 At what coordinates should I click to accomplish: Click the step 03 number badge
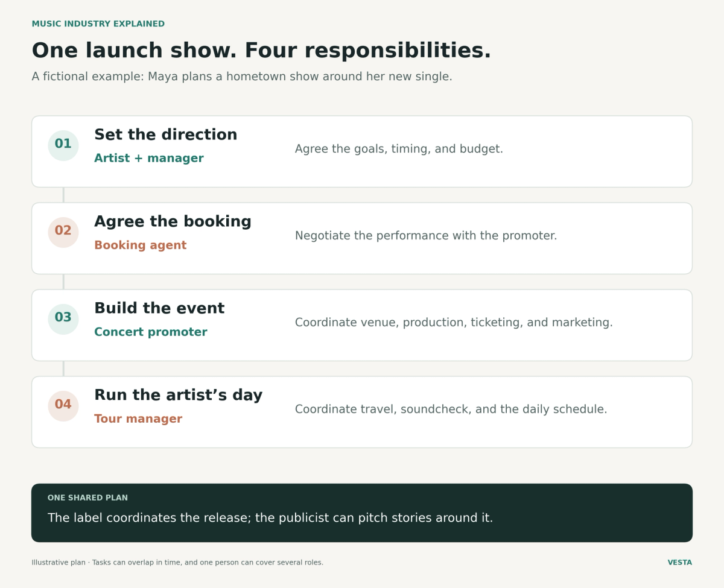pos(63,319)
